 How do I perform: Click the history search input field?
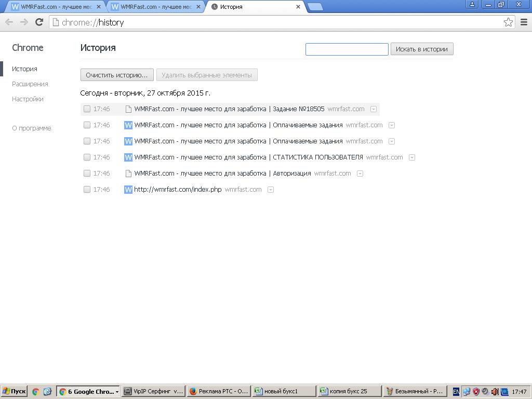point(347,49)
